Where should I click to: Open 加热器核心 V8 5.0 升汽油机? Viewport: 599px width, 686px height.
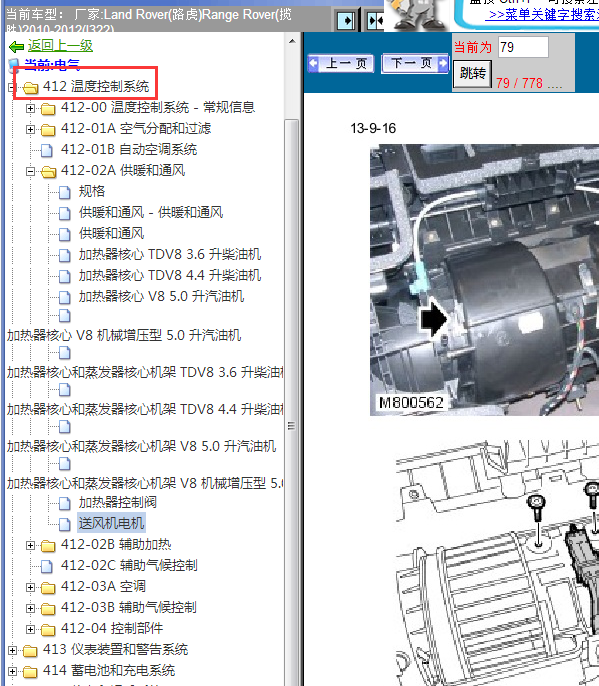pos(161,296)
